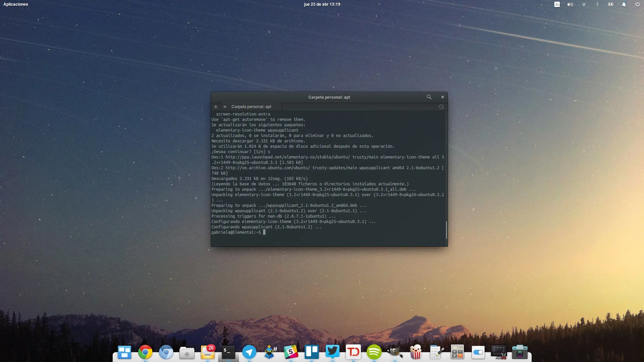Image resolution: width=644 pixels, height=362 pixels.
Task: Open the Files home folder dock icon
Action: pyautogui.click(x=187, y=352)
